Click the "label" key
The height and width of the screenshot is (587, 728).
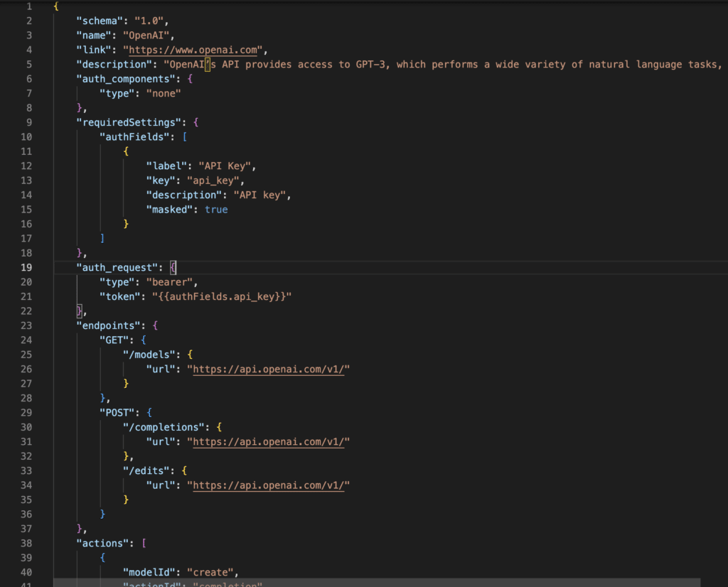[x=166, y=166]
